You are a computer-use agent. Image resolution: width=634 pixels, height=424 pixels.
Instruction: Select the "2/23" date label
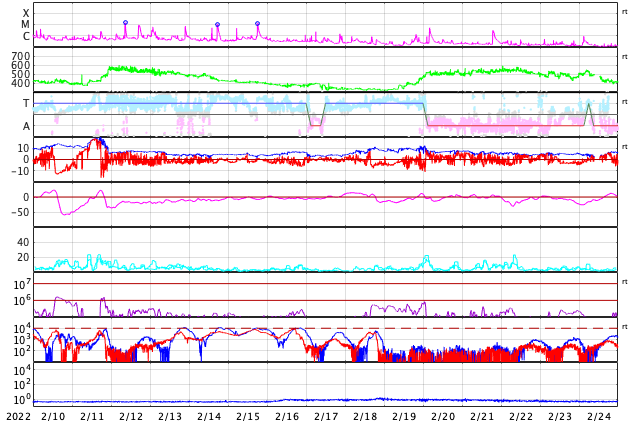coord(560,416)
